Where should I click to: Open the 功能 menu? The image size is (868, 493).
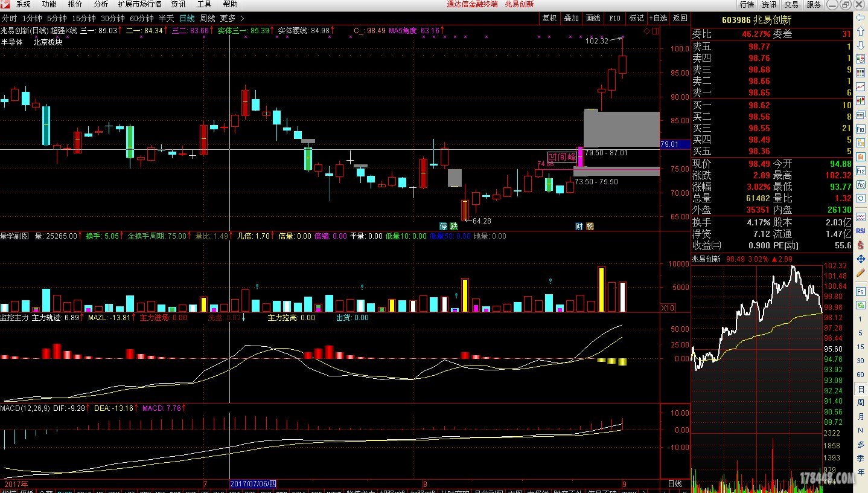click(x=49, y=4)
